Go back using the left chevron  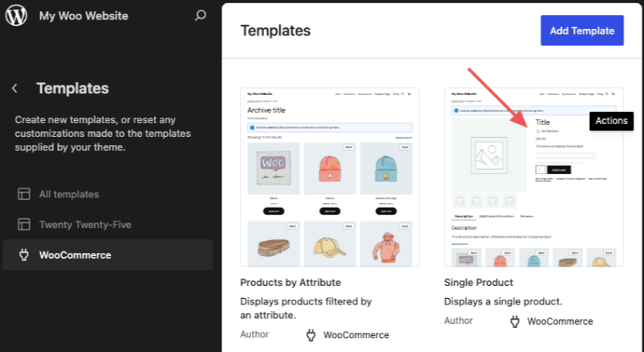[14, 88]
